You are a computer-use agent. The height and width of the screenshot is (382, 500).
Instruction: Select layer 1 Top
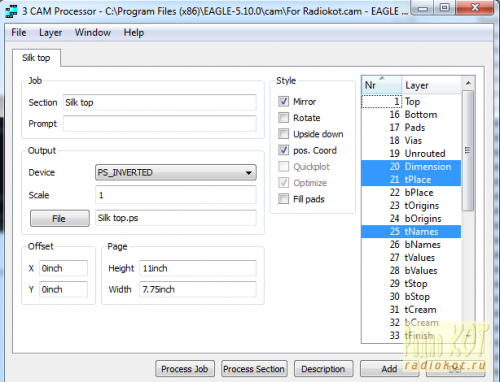tap(411, 101)
